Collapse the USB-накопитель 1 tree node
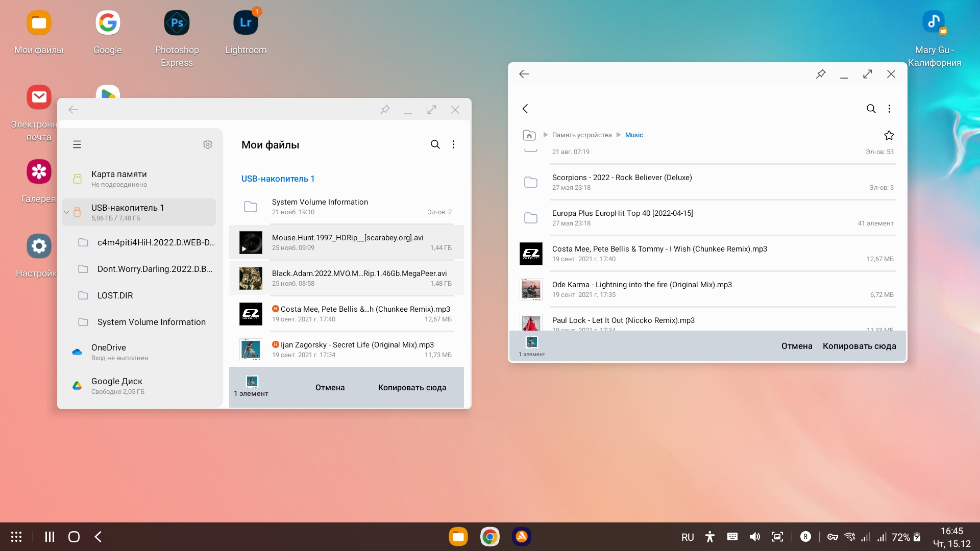This screenshot has height=551, width=980. tap(66, 212)
